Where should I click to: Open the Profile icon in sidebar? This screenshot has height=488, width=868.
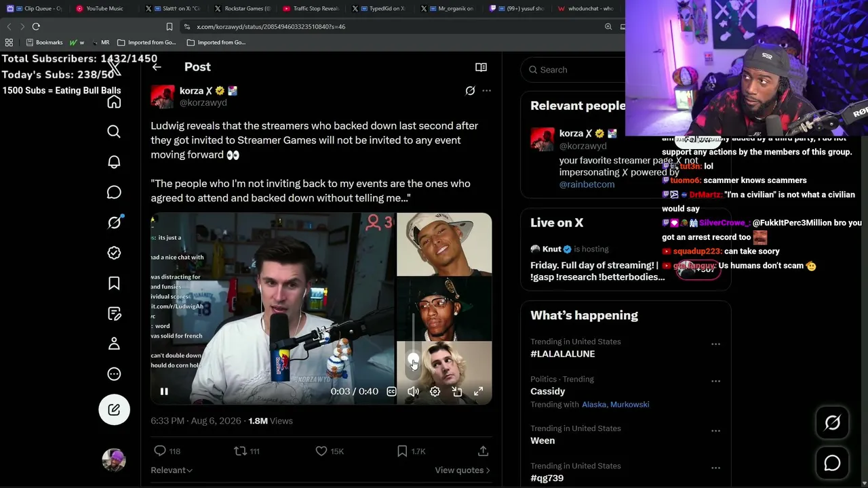114,344
